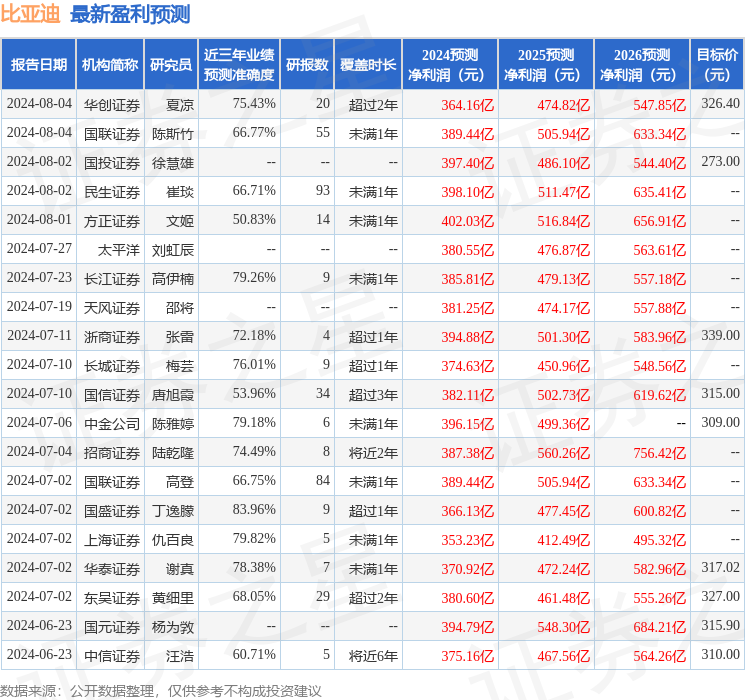This screenshot has width=745, height=700.
Task: Click target price 326.40
Action: (720, 103)
